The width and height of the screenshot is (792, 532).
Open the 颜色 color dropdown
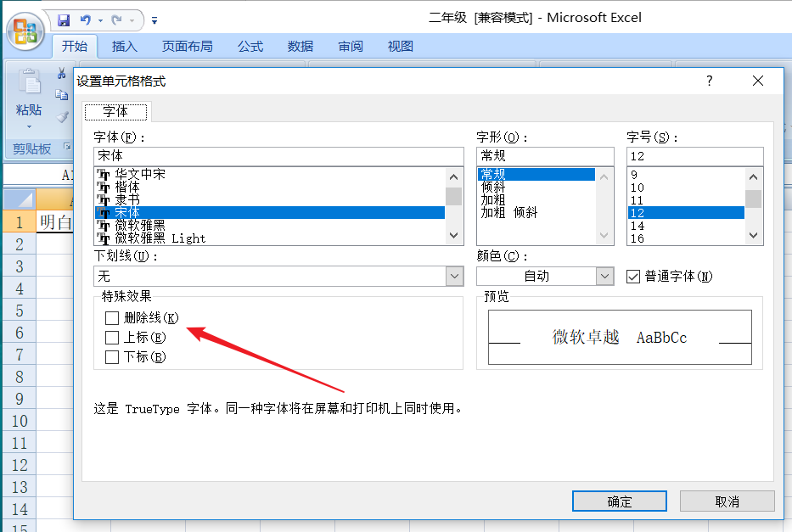pos(604,276)
